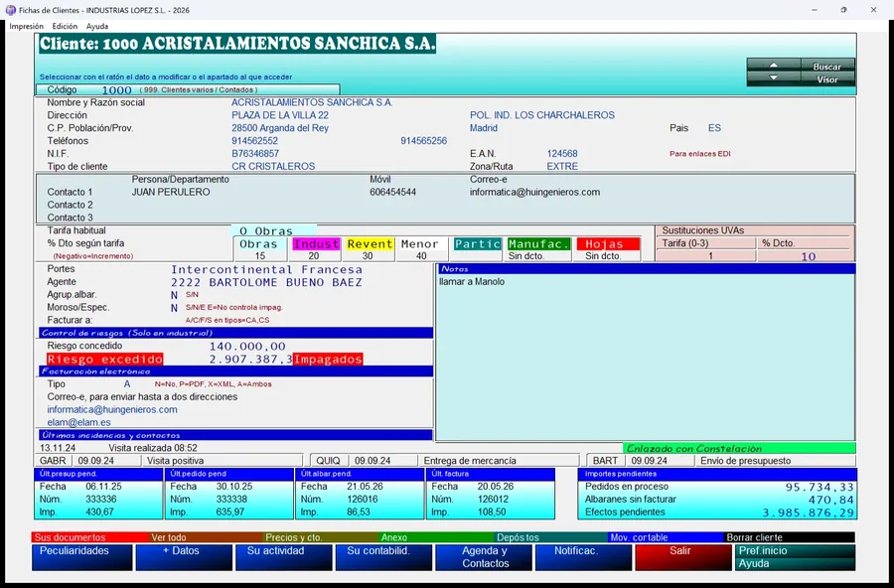Click Pref.inicio in bottom right
The height and width of the screenshot is (588, 894).
[795, 551]
